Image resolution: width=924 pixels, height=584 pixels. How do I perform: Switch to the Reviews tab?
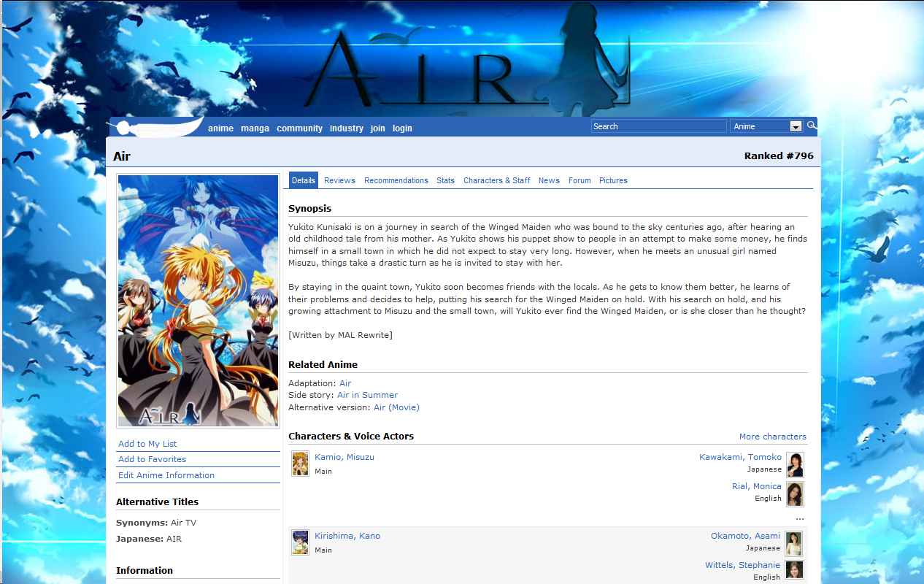pos(339,180)
